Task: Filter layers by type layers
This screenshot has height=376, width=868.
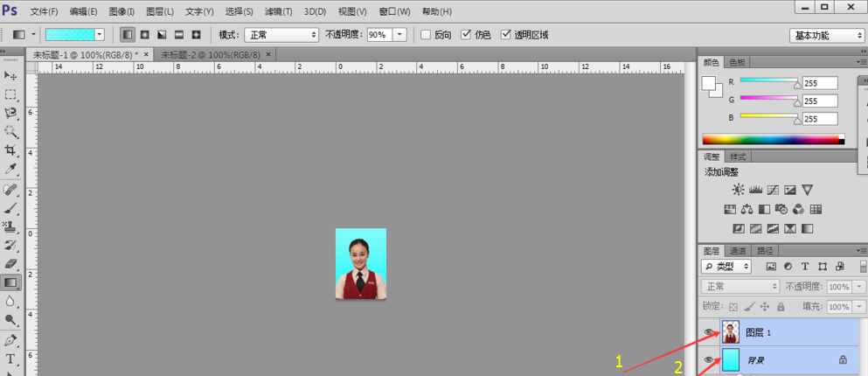Action: 805,267
